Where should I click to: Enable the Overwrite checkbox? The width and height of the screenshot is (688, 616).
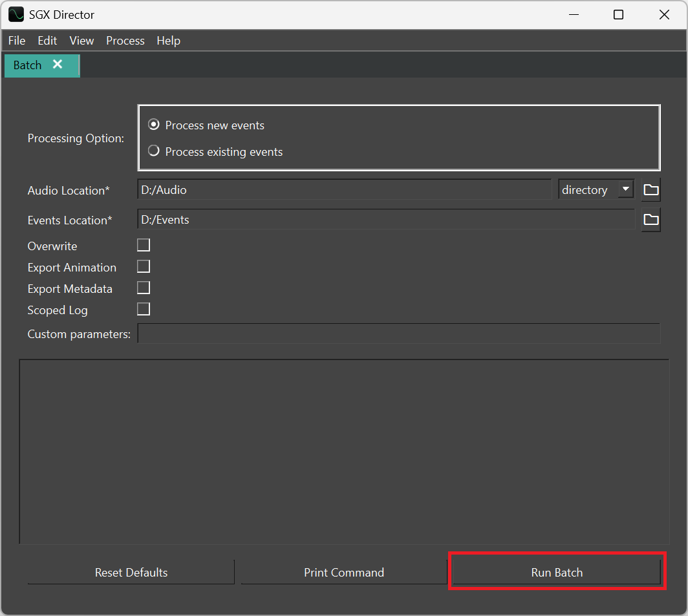(144, 245)
